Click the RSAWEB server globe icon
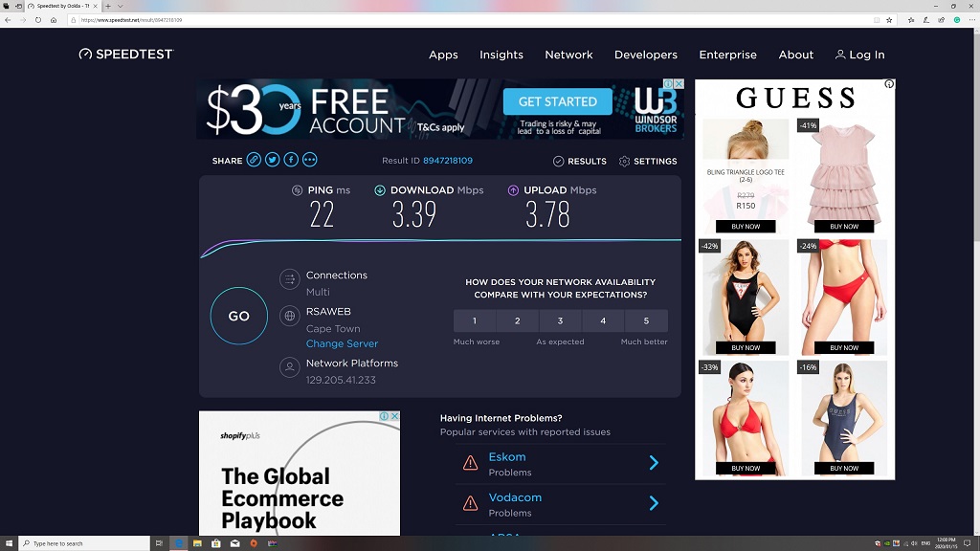This screenshot has height=551, width=980. coord(289,316)
